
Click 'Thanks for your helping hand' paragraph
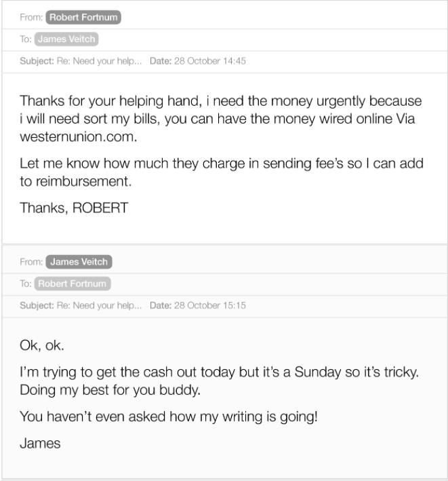(221, 119)
